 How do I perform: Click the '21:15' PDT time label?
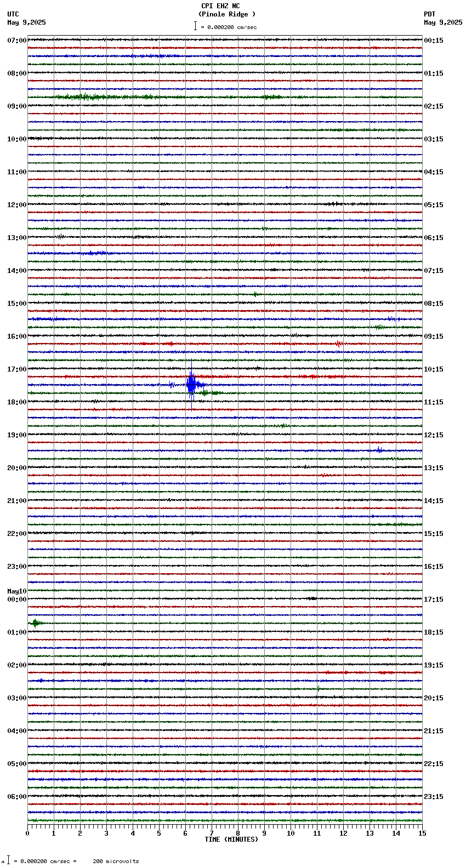click(x=434, y=731)
